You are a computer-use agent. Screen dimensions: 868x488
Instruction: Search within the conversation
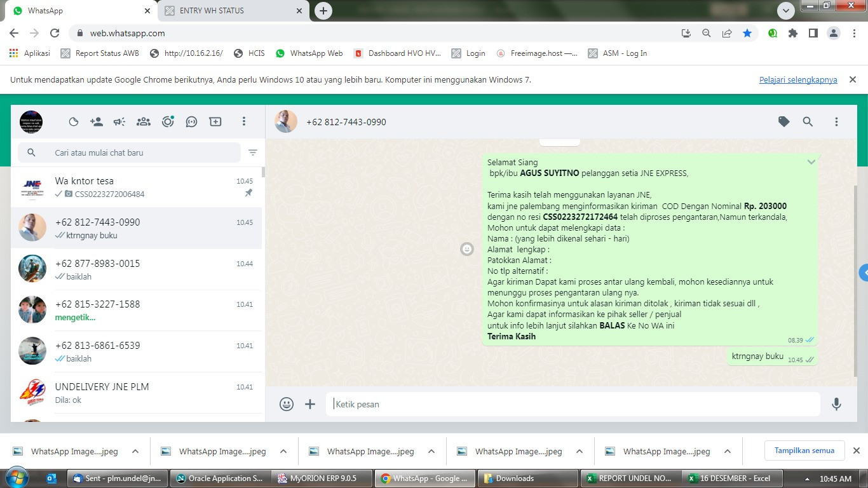coord(808,121)
